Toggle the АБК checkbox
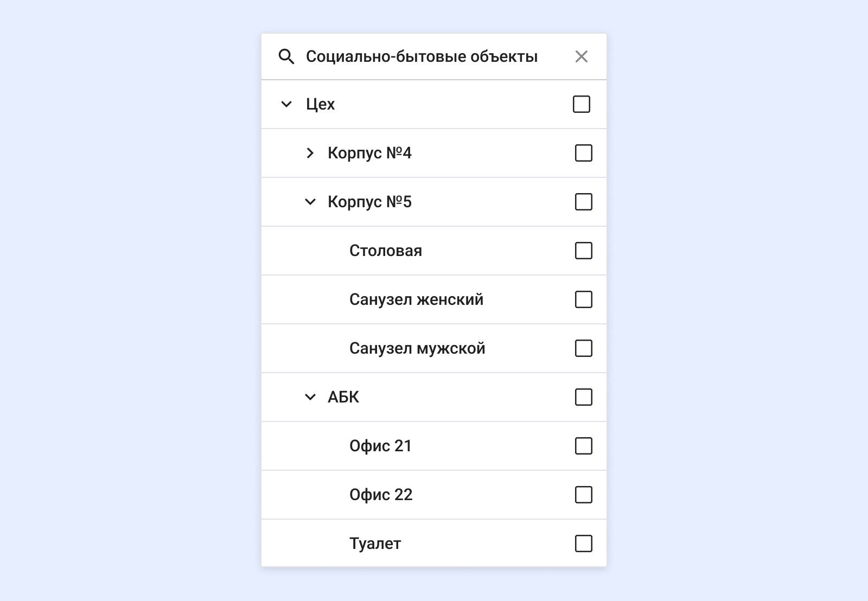Screen dimensions: 868x601 583,397
